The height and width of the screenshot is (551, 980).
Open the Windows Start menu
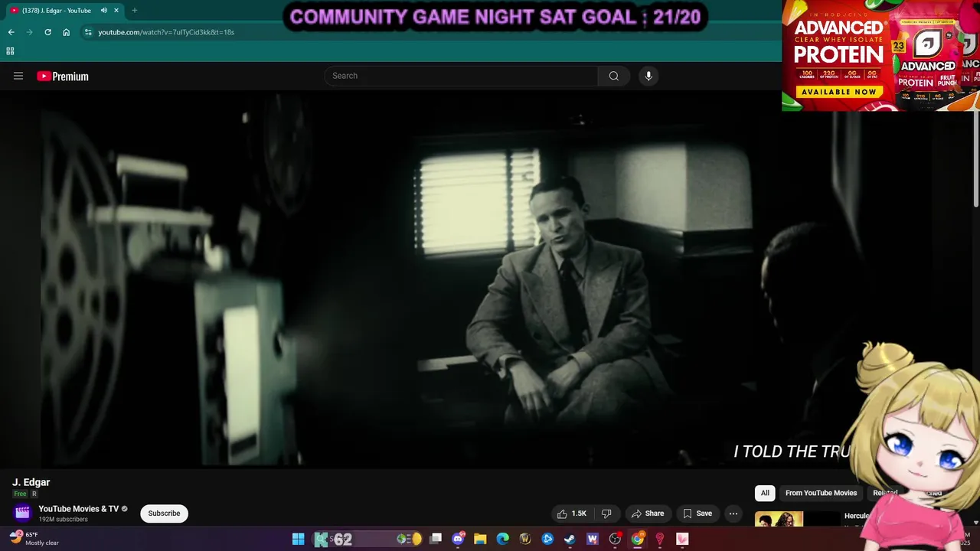click(298, 540)
